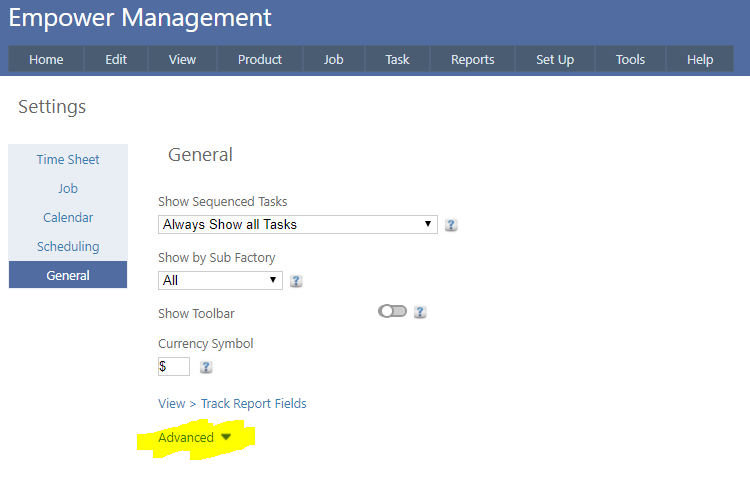The height and width of the screenshot is (477, 750).
Task: Expand the Advanced section
Action: click(x=195, y=438)
